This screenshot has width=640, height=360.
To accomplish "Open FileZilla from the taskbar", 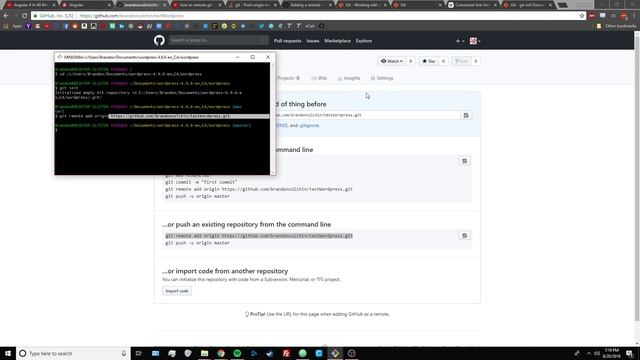I will [x=286, y=353].
